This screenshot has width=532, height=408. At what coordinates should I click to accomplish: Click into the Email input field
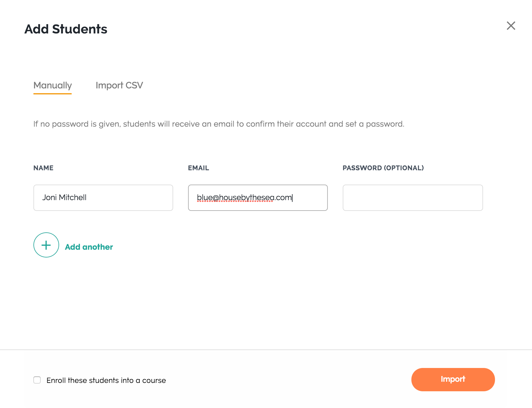258,198
